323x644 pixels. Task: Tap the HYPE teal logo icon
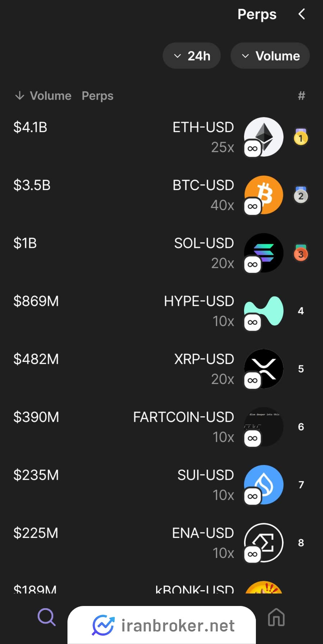coord(264,311)
